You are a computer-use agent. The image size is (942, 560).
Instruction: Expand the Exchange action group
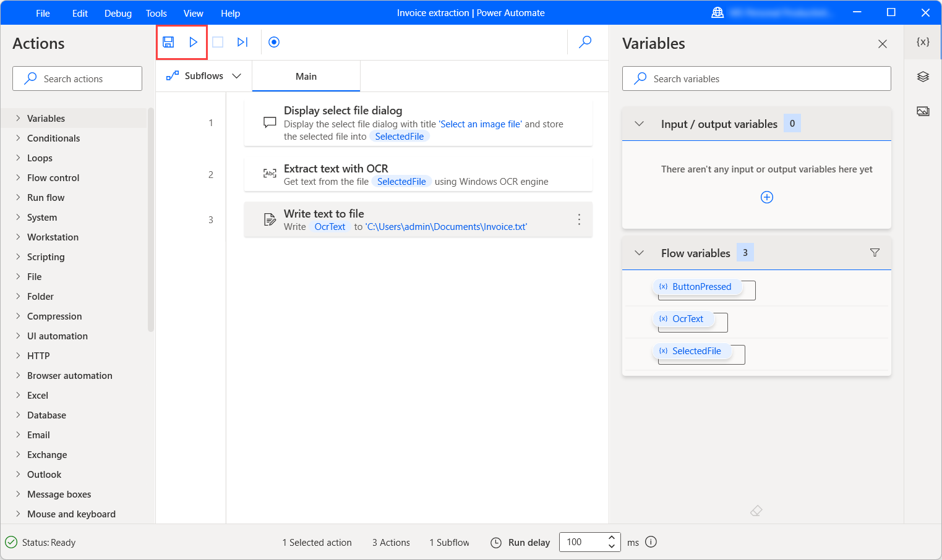coord(18,454)
